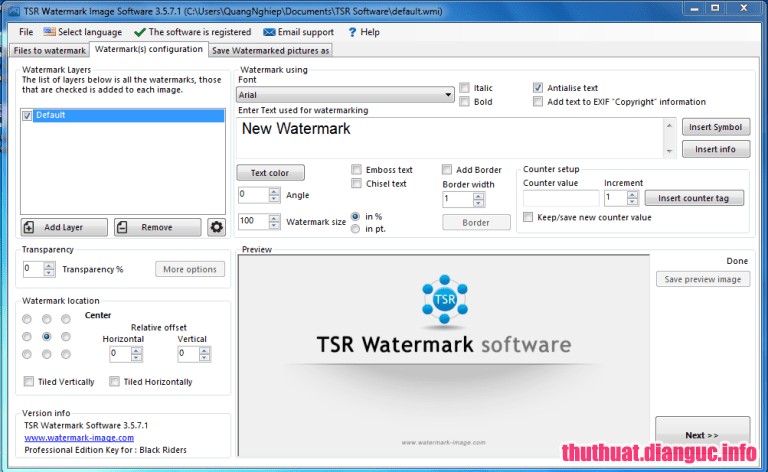Select Watermark(s) configuration tab
The height and width of the screenshot is (472, 768).
(148, 49)
